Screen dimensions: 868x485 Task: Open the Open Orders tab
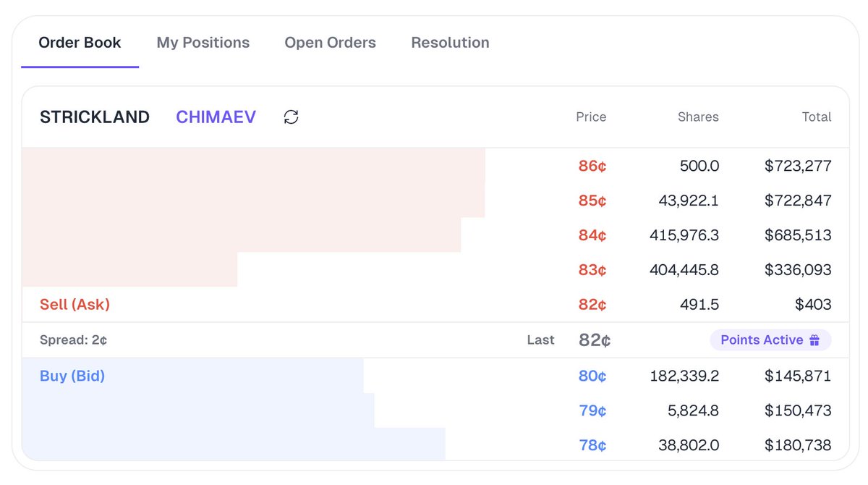tap(330, 43)
